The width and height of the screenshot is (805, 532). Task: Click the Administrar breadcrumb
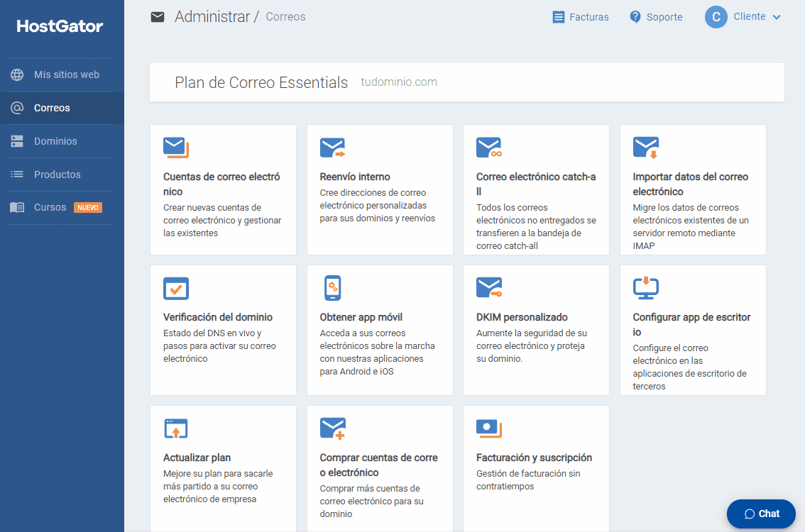pyautogui.click(x=212, y=17)
